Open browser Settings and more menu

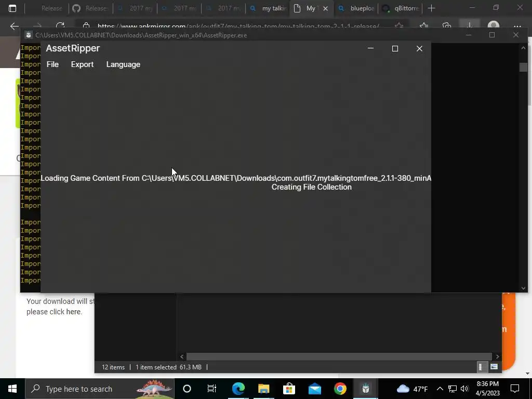pyautogui.click(x=517, y=26)
